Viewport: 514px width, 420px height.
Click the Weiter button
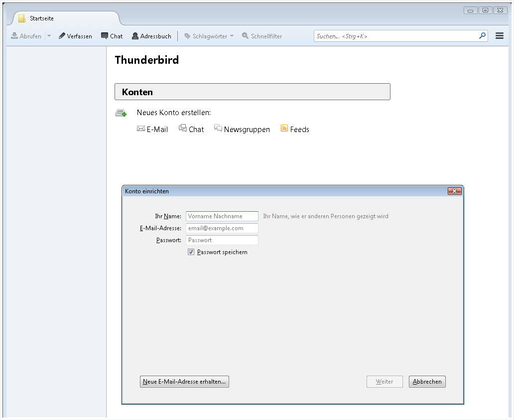pyautogui.click(x=385, y=382)
